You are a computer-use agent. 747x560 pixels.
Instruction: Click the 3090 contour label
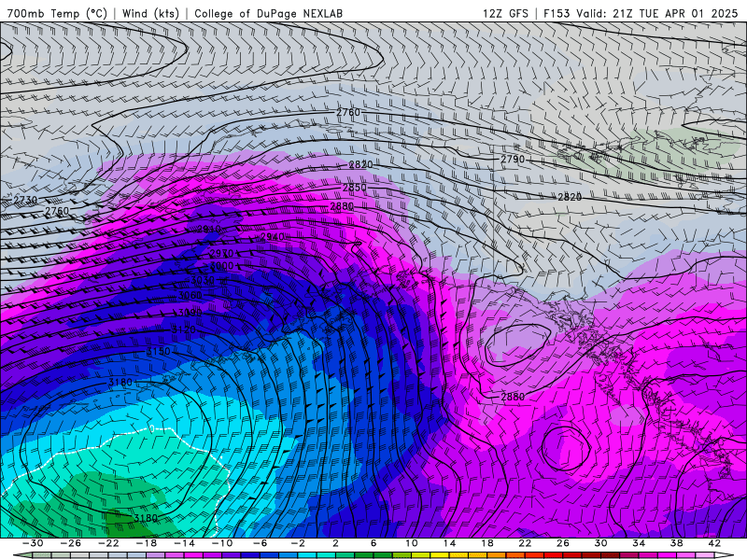coord(190,313)
